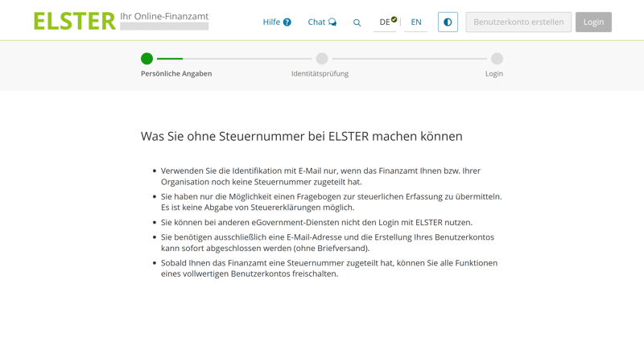Toggle the high contrast mode button
644x362 pixels.
pos(448,22)
